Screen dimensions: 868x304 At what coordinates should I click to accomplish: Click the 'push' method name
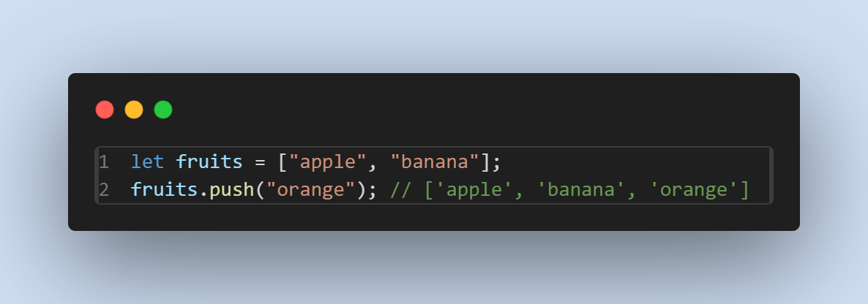point(232,190)
